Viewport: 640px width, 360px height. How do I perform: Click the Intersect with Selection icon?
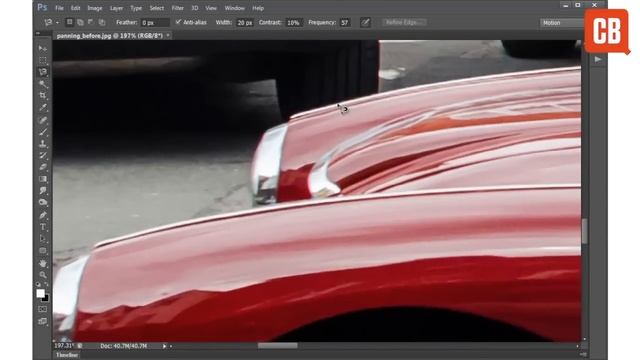[x=102, y=22]
